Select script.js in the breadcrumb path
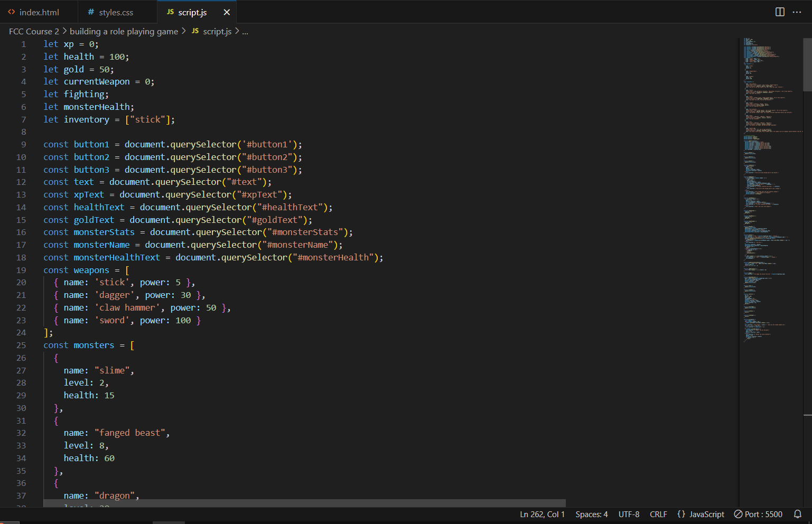 pos(217,31)
